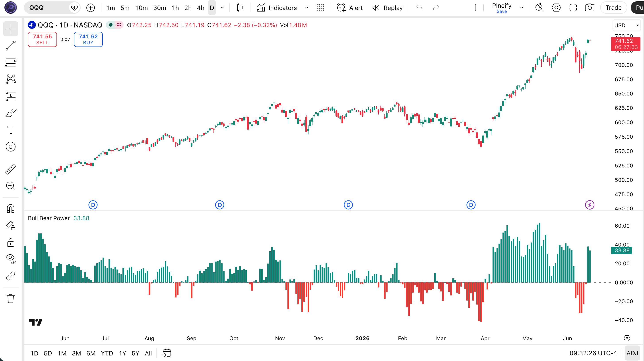The height and width of the screenshot is (361, 644).
Task: Open time axis settings gear icon
Action: pos(627,338)
